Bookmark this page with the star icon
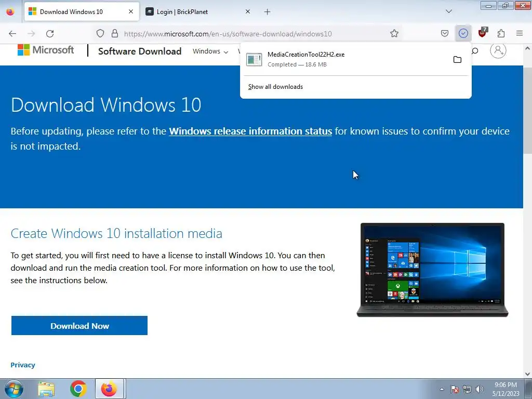The width and height of the screenshot is (532, 399). 394,34
